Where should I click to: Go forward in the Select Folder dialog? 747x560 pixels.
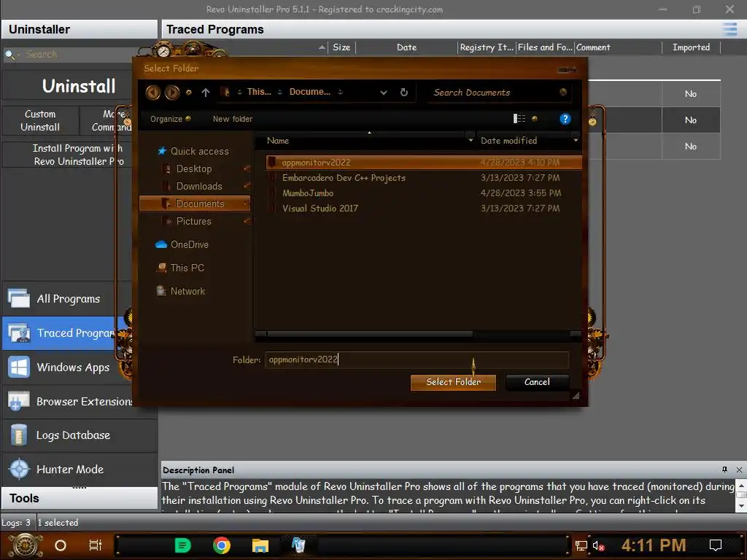coord(172,93)
